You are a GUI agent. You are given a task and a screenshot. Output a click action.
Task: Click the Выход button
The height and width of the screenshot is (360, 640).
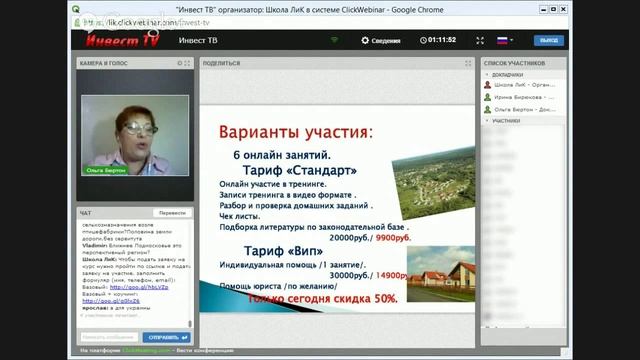tap(549, 40)
